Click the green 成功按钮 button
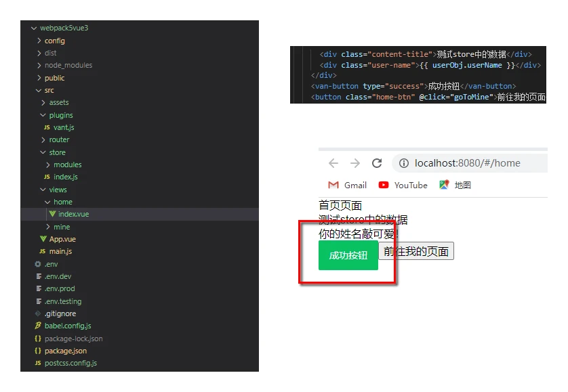This screenshot has height=392, width=568. point(348,255)
